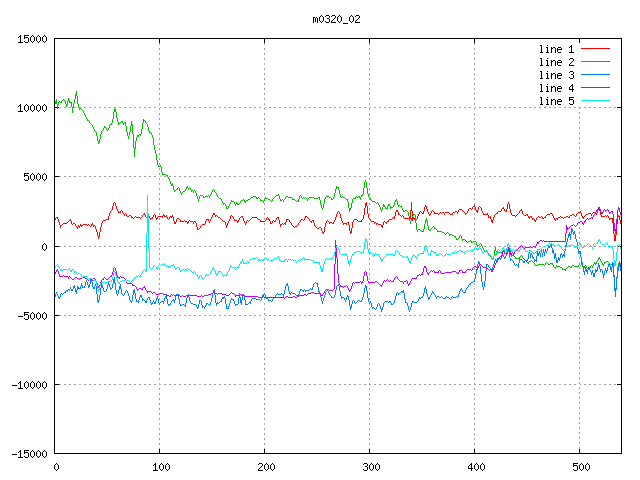Viewport: 640px width, 480px height.
Task: Click the green line 2 legend sample
Action: click(x=596, y=62)
